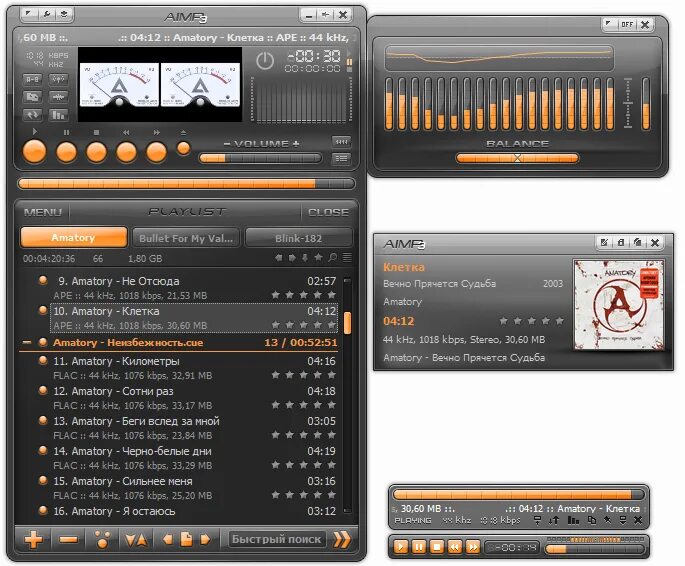Click the double-chevron search go button

(x=342, y=540)
